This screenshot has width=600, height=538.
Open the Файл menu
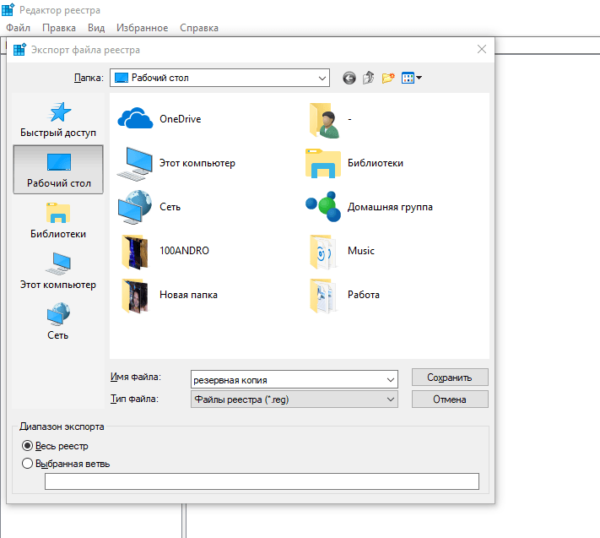coord(18,28)
